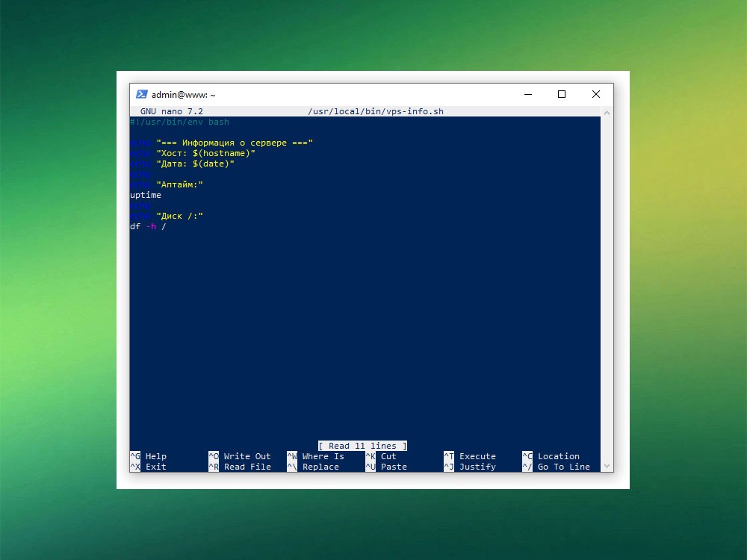Image resolution: width=747 pixels, height=560 pixels.
Task: Click the line containing uptime
Action: 146,195
